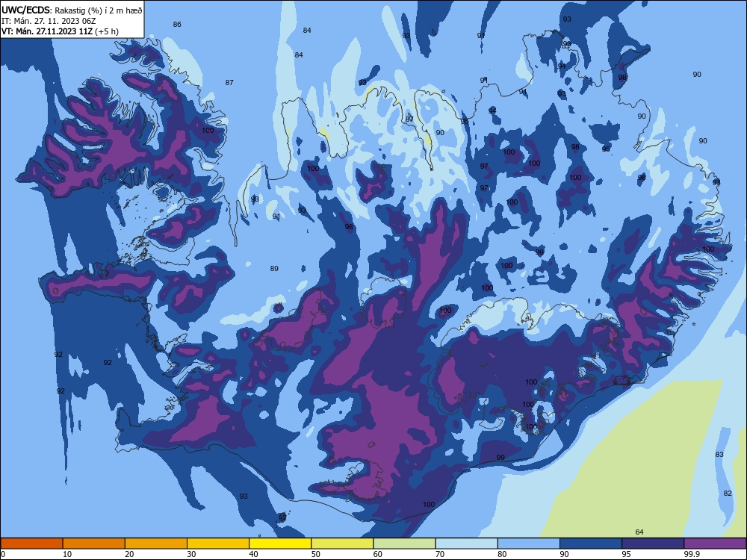Viewport: 747px width, 560px height.
Task: Pick the navy 95–99.9 legend swatch
Action: pos(653,544)
